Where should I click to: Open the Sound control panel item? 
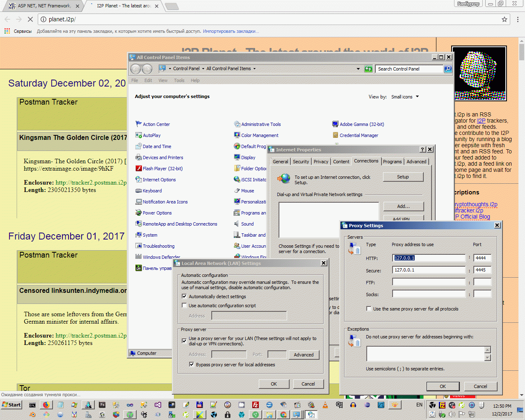[244, 224]
